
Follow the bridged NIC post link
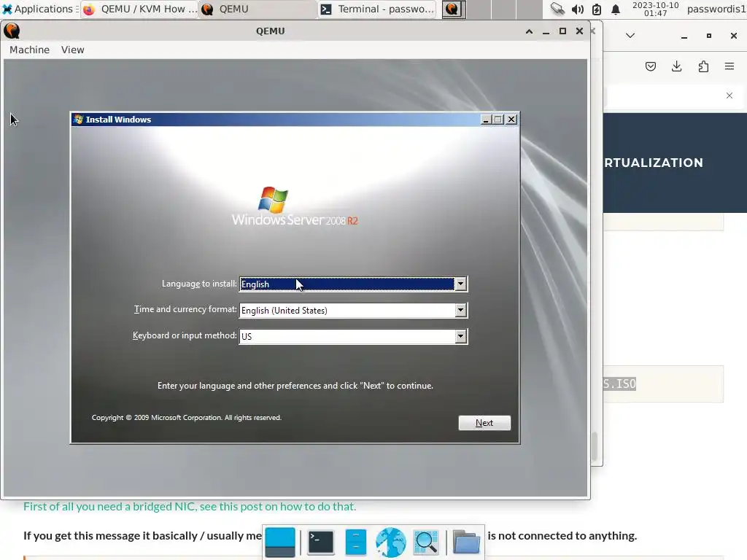coord(189,506)
